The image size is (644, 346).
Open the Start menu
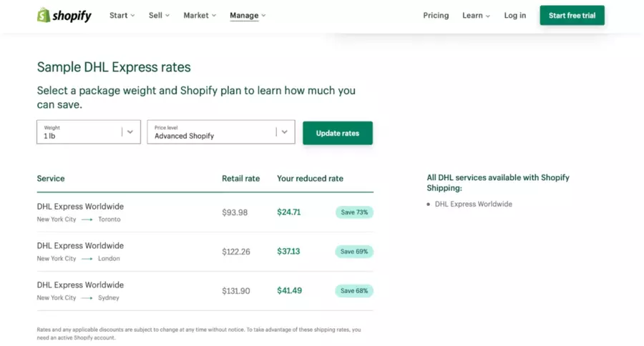[122, 15]
